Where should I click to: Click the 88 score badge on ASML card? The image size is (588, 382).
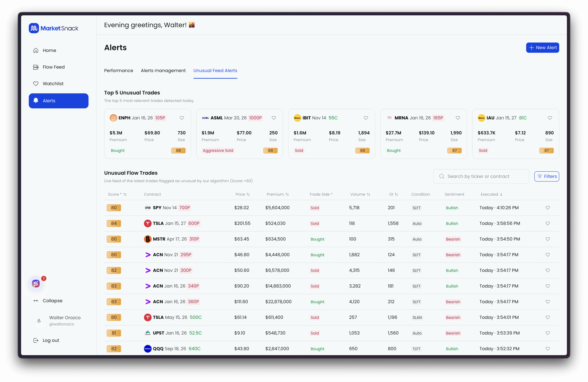click(x=270, y=150)
